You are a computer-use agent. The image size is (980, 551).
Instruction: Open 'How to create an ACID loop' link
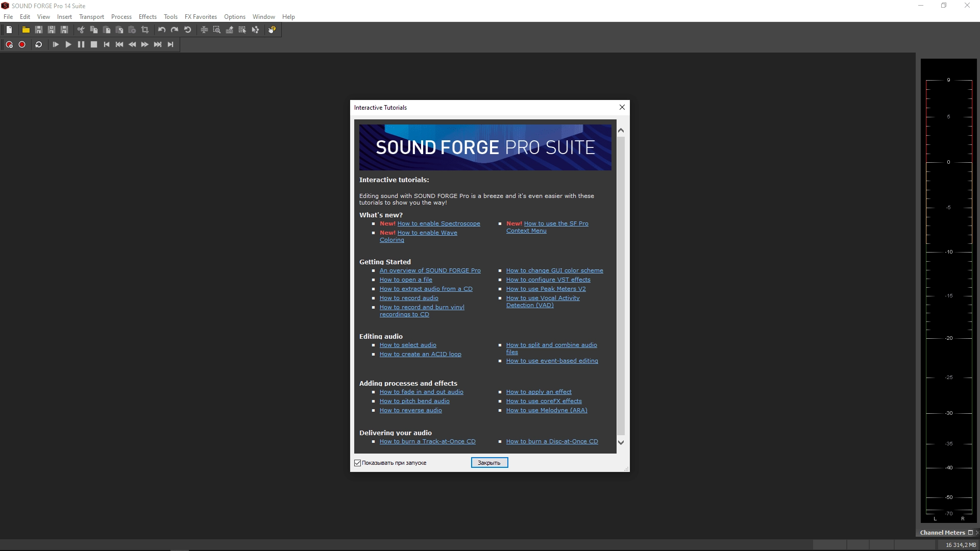point(420,354)
